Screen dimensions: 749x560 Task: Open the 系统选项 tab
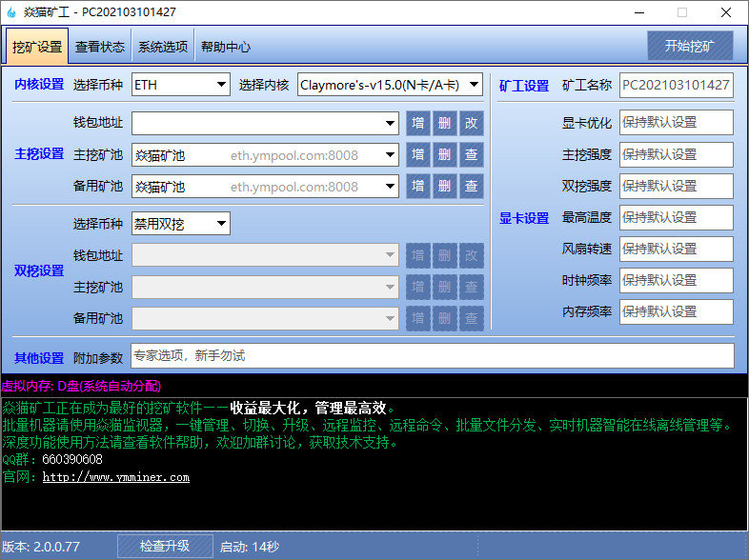pos(163,47)
